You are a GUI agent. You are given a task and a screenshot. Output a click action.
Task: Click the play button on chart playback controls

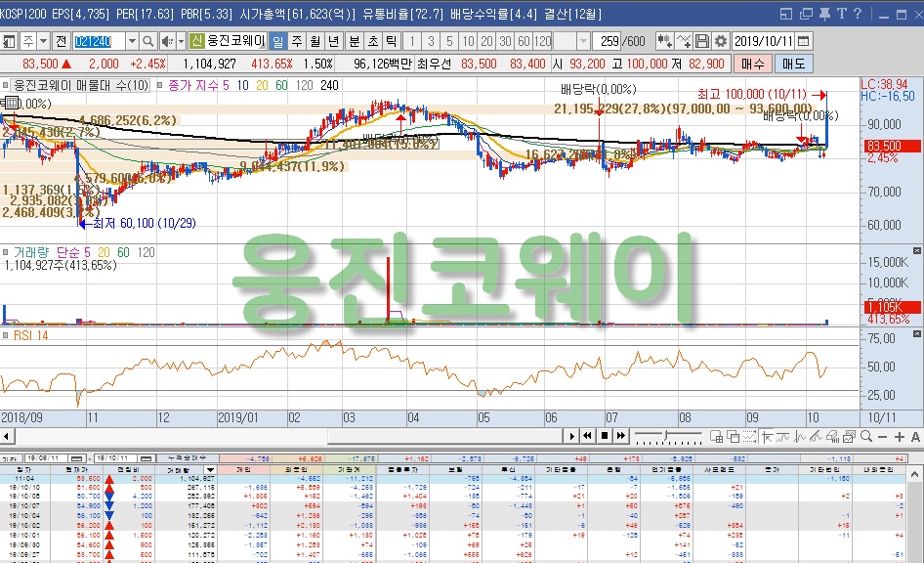571,436
